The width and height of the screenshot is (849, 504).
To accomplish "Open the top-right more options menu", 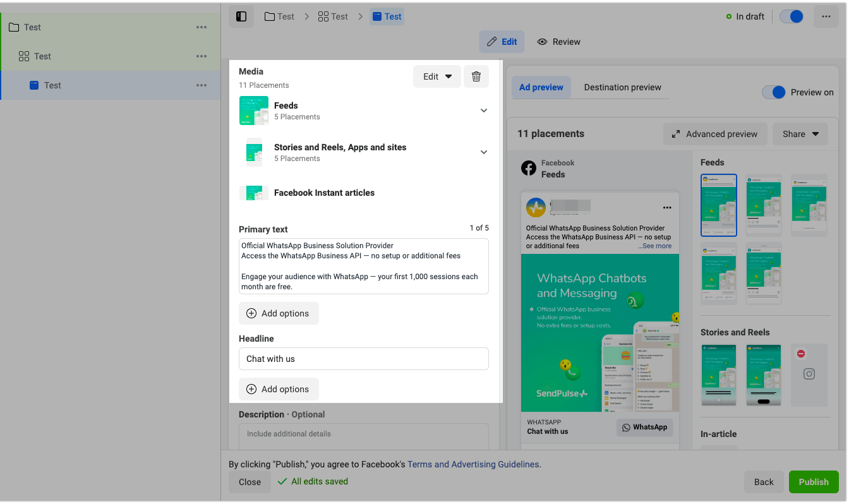I will (826, 16).
